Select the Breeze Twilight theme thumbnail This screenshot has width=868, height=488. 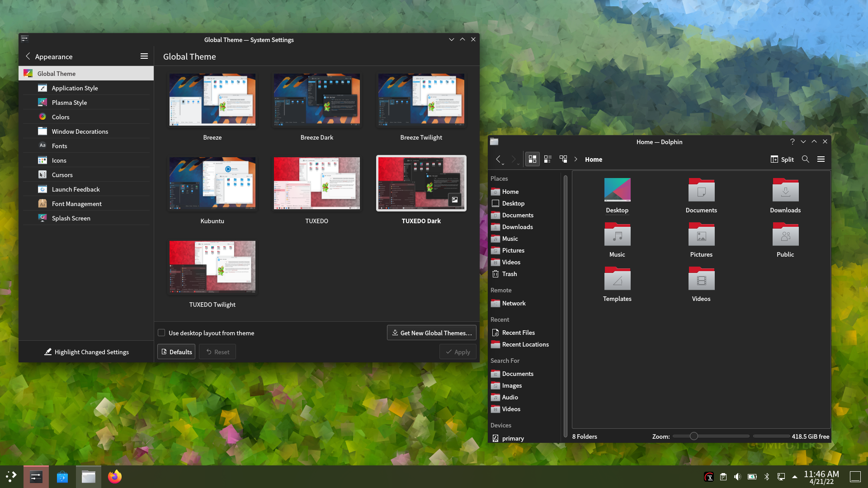[x=421, y=99]
